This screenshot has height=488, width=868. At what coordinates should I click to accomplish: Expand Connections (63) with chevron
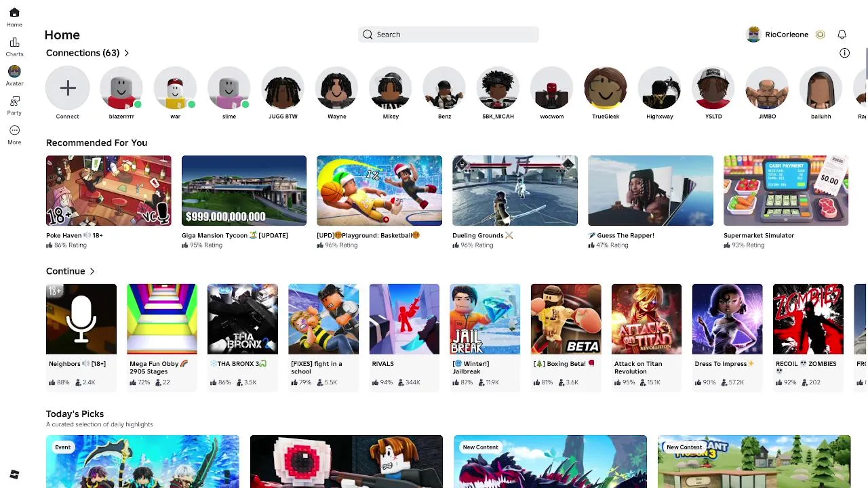pyautogui.click(x=127, y=53)
